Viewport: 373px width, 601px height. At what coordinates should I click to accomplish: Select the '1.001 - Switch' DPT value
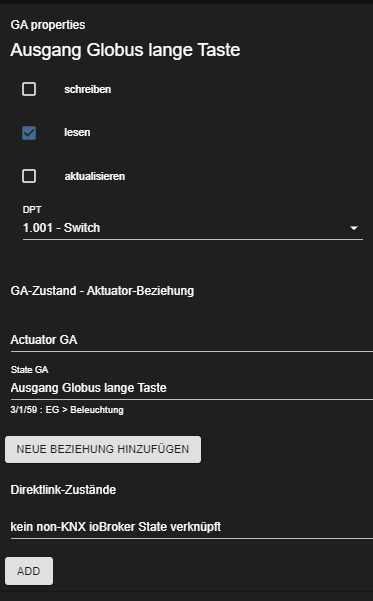coord(61,228)
